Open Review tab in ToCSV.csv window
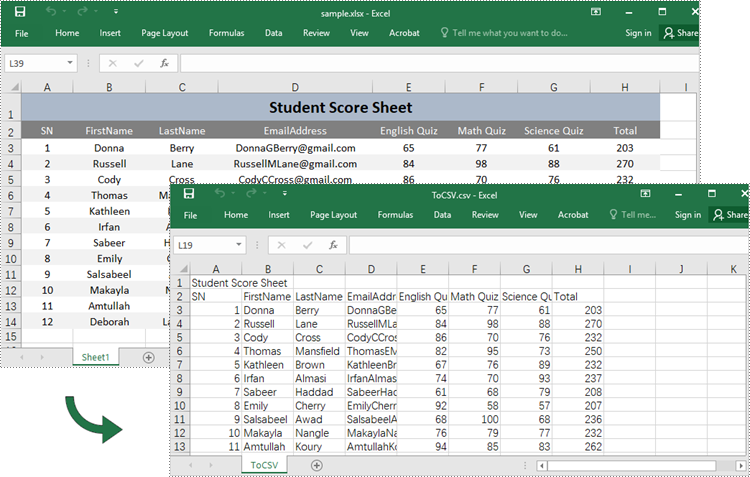 485,215
